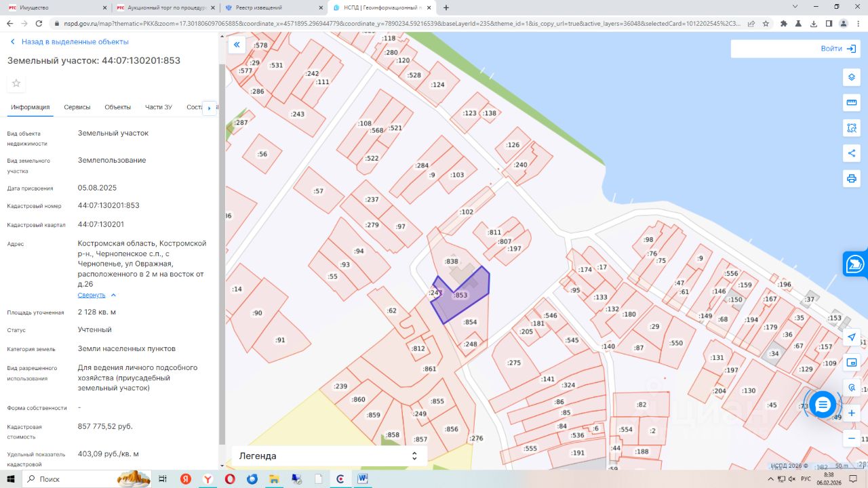Image resolution: width=868 pixels, height=488 pixels.
Task: Open Opera browser from the taskbar
Action: 230,479
